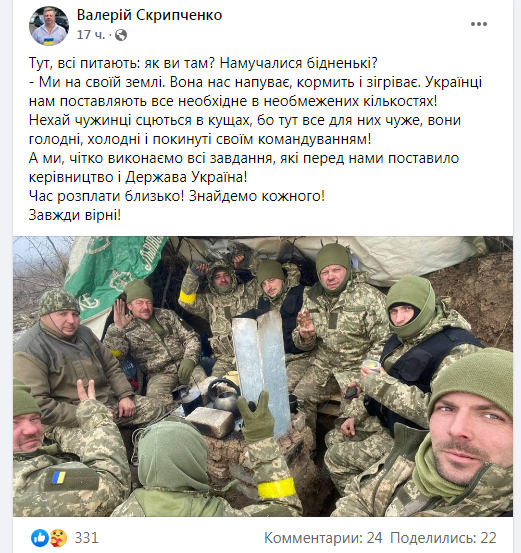
Task: Open Комментарии: 24 comments list
Action: 323,538
